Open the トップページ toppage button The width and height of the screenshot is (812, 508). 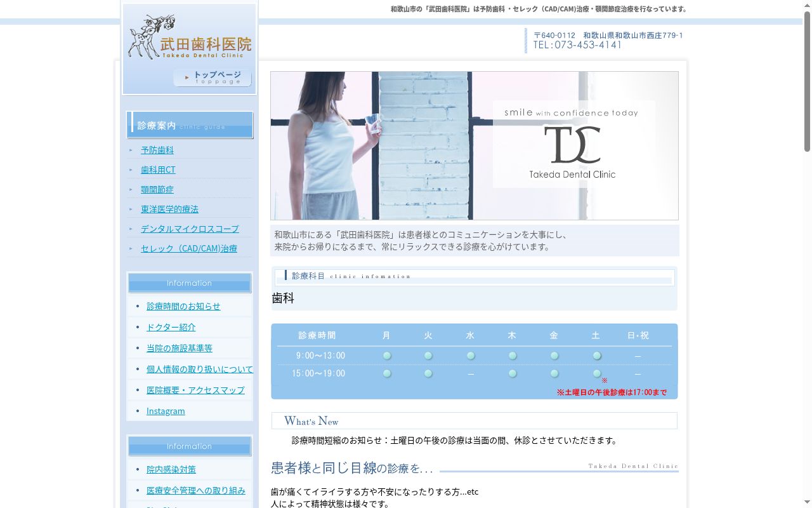pyautogui.click(x=213, y=77)
